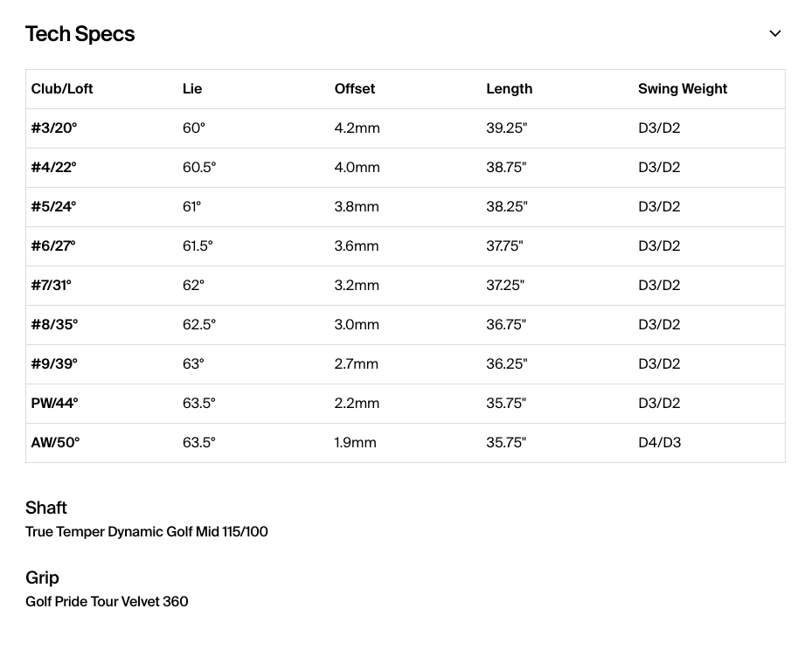
Task: Click the Length column header
Action: [509, 88]
